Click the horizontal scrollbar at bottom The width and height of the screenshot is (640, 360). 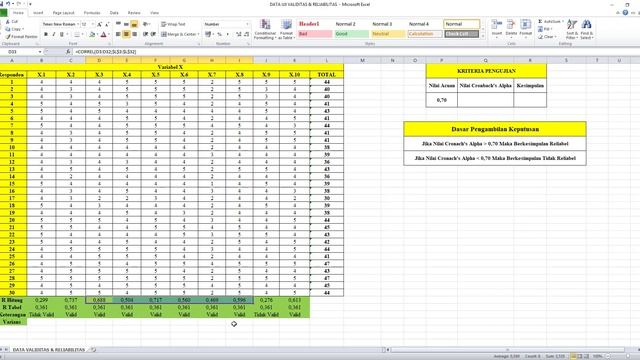[508, 350]
